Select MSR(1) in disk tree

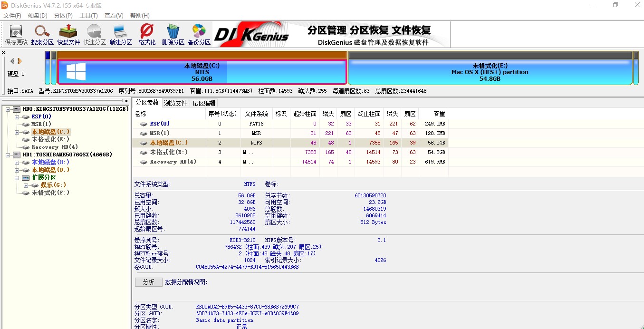point(41,124)
